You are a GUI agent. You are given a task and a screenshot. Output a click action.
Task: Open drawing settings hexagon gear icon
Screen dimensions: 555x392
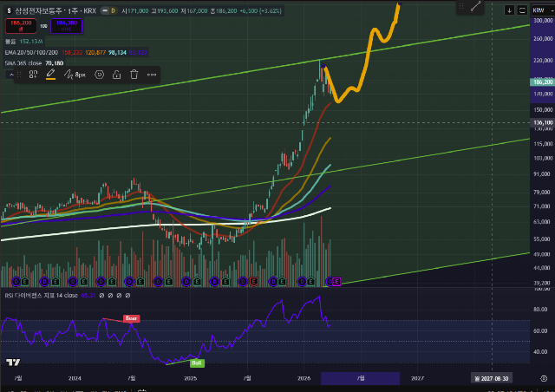tap(99, 75)
